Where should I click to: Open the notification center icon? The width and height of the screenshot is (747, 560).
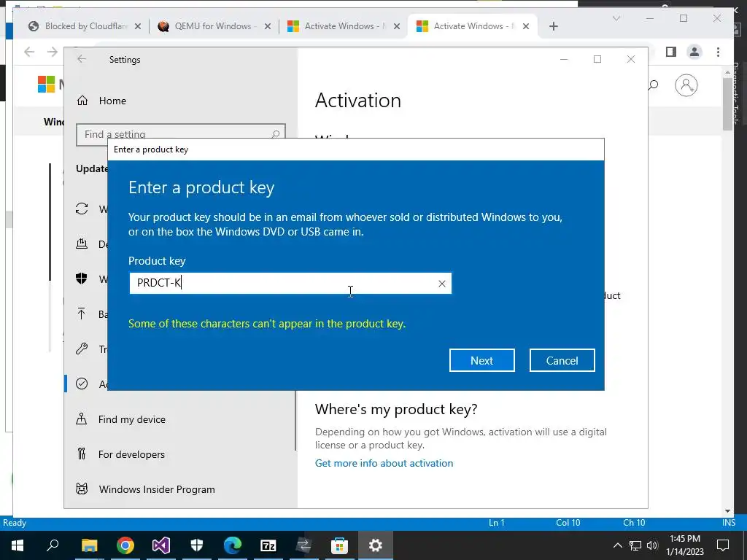point(723,545)
